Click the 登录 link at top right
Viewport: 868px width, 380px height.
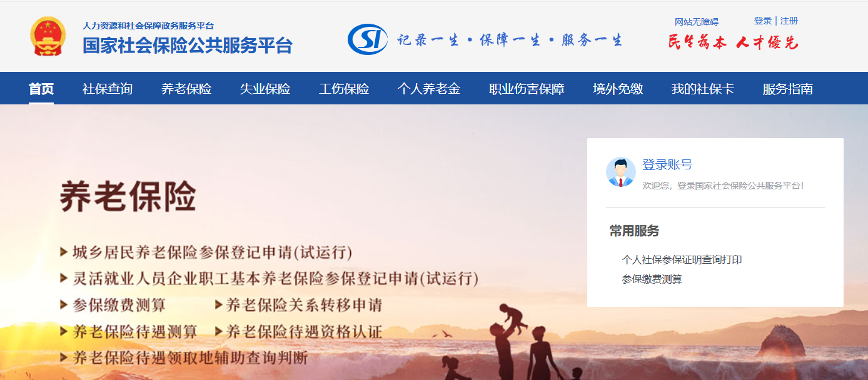[763, 21]
